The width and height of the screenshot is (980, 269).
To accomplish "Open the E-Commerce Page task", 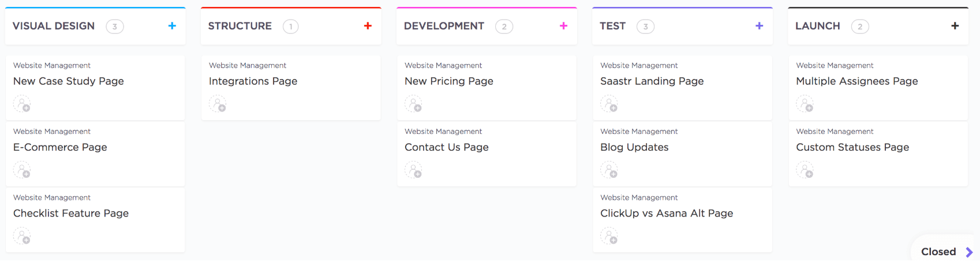I will pos(60,147).
